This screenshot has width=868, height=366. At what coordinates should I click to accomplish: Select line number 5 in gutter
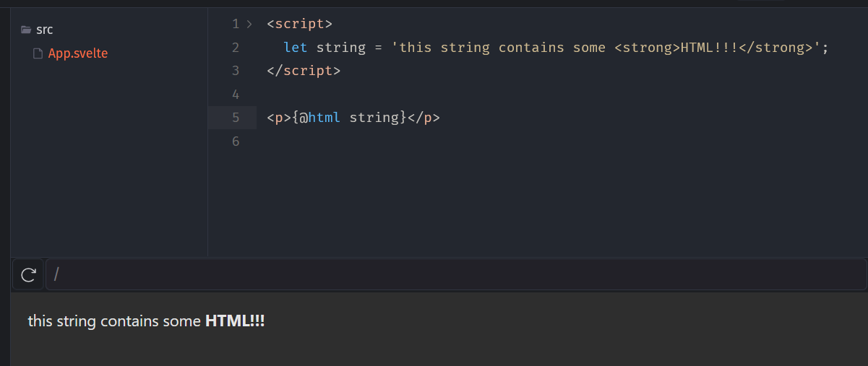point(236,118)
